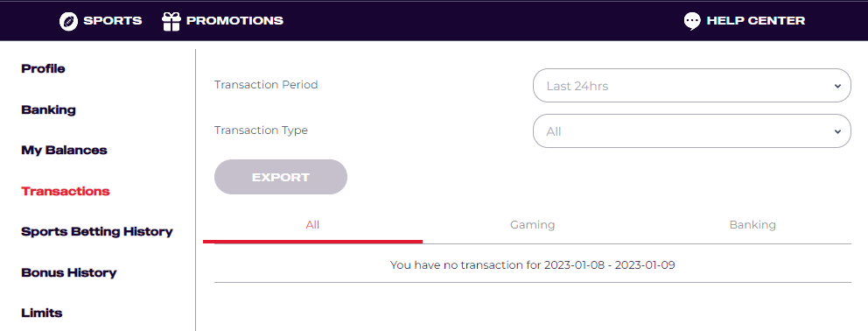Switch to the Banking transactions tab
The image size is (868, 331).
click(752, 224)
